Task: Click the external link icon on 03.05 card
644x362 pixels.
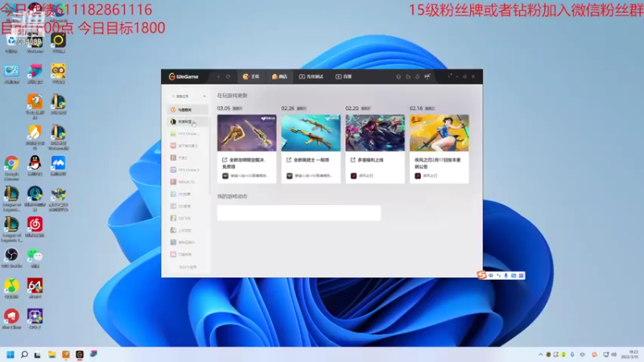Action: pyautogui.click(x=225, y=160)
